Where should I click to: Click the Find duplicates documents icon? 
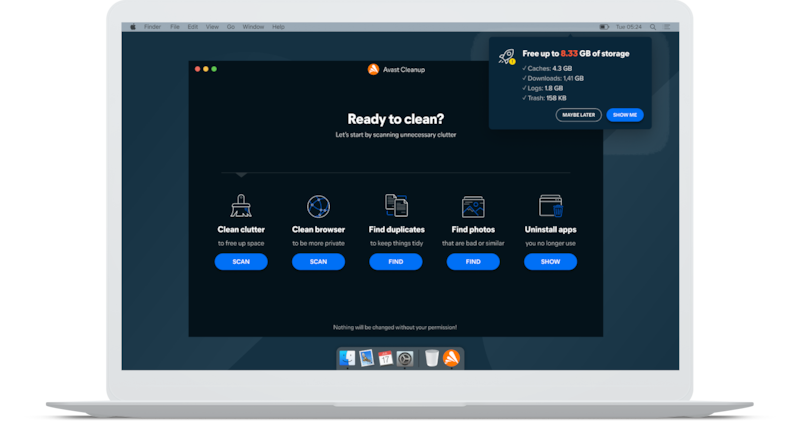(x=396, y=205)
